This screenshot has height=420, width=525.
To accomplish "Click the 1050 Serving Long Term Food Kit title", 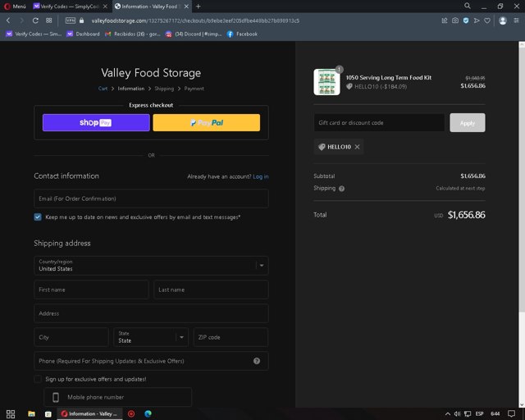I will point(389,77).
